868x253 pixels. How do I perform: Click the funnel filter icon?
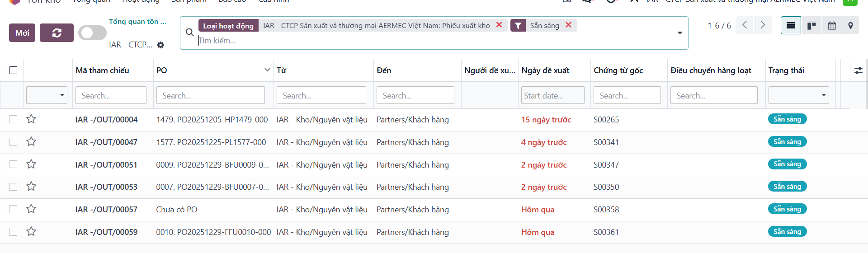[x=518, y=25]
